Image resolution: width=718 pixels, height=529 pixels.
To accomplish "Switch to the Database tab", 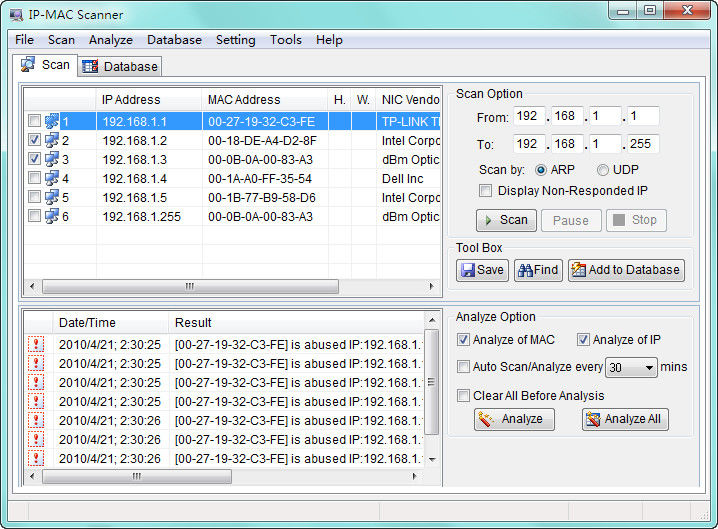I will (120, 66).
